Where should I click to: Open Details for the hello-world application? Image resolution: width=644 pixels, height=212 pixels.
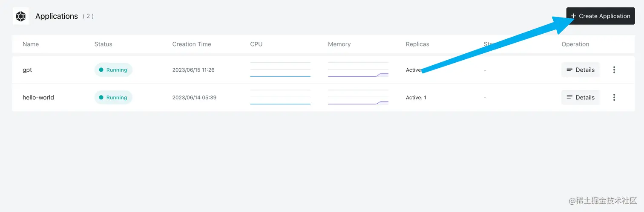(580, 97)
